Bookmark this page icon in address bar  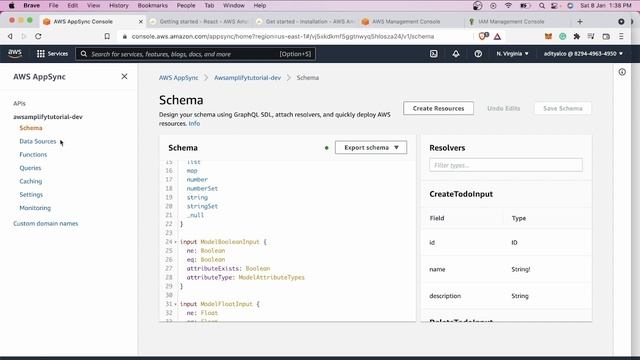[107, 36]
